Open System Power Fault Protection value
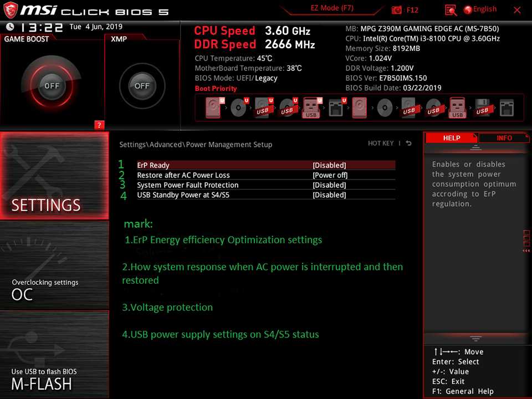The image size is (532, 399). 329,185
